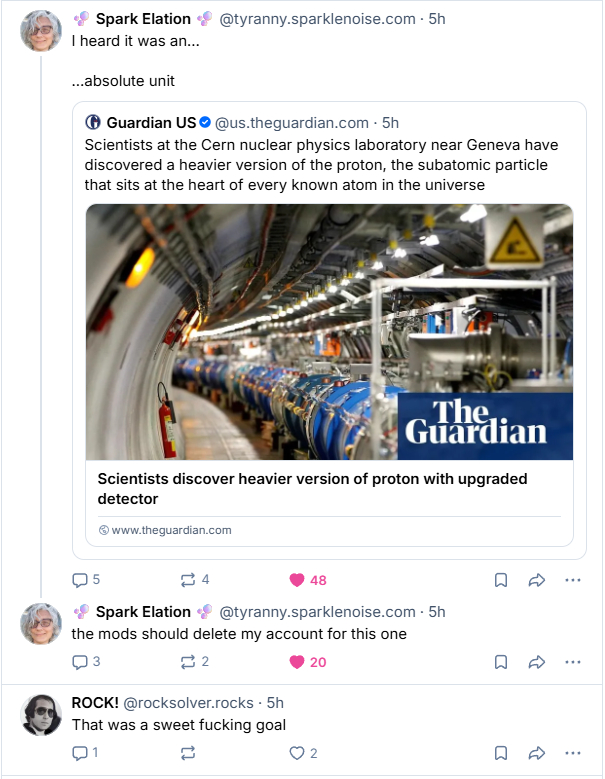Share the absolute unit post
605x779 pixels.
pyautogui.click(x=536, y=580)
